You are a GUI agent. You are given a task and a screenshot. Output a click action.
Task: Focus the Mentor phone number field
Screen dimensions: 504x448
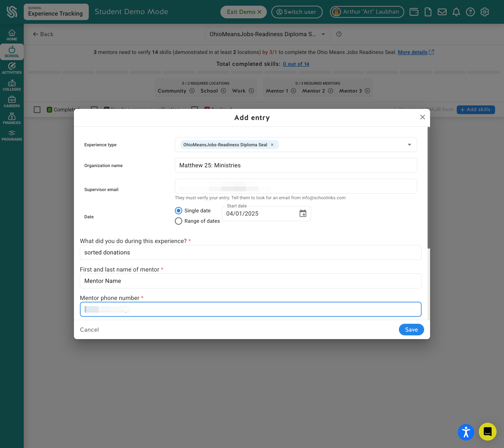click(251, 309)
